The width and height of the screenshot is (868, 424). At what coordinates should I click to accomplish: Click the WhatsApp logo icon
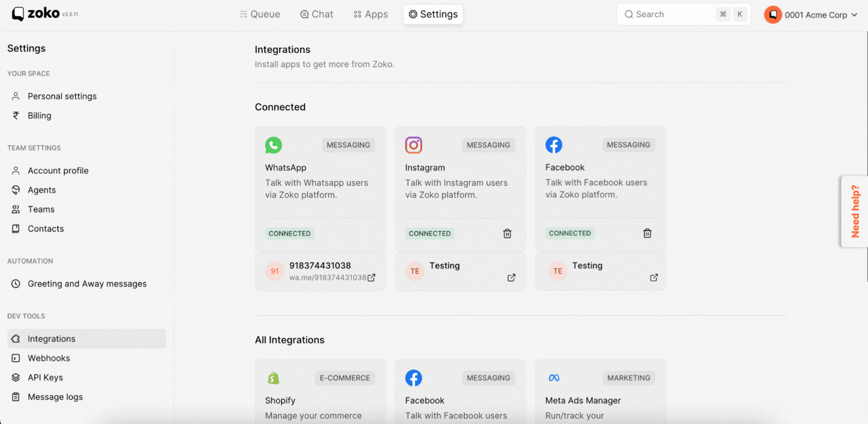click(274, 145)
